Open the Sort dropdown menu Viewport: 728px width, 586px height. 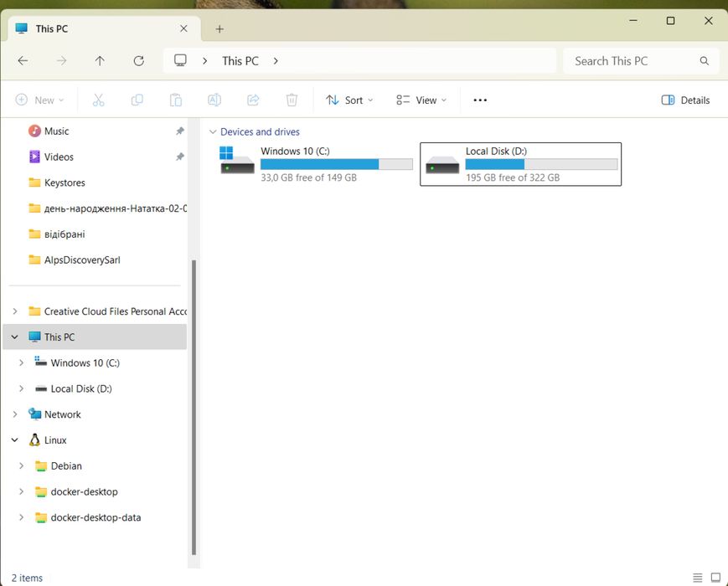coord(349,100)
